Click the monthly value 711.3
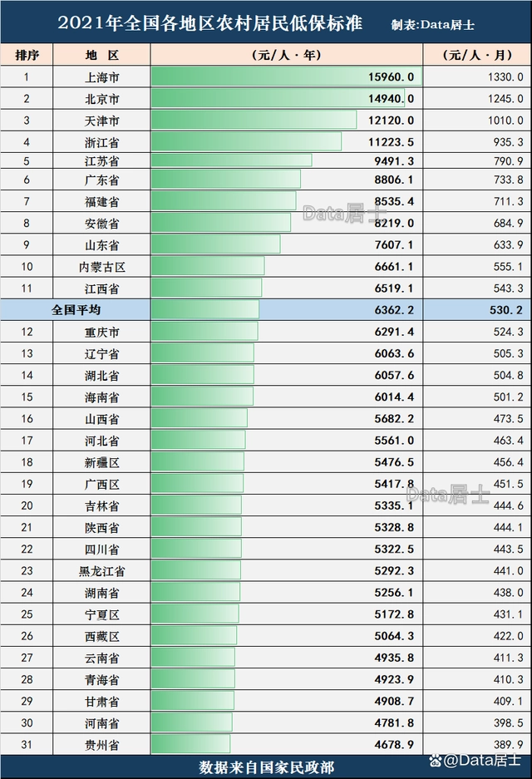 point(508,201)
